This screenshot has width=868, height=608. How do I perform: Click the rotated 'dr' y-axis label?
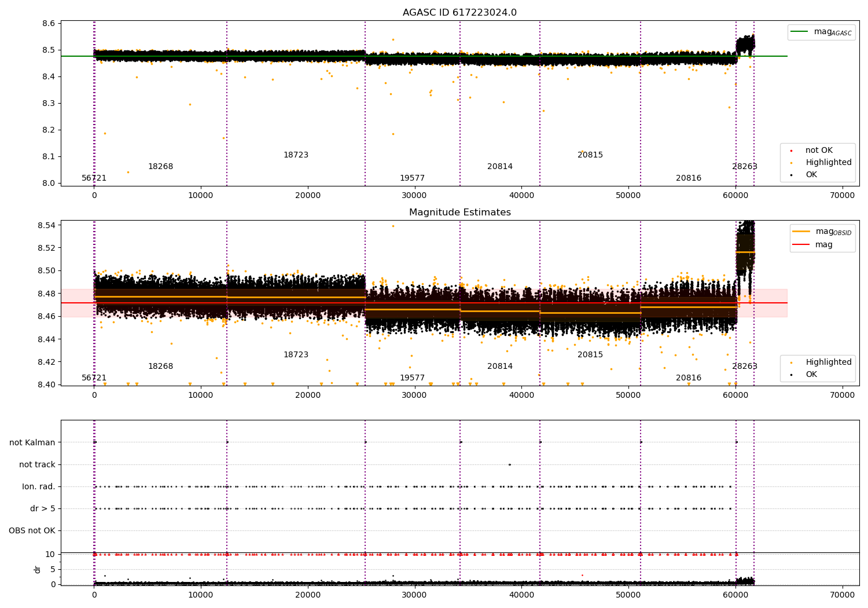coord(38,570)
